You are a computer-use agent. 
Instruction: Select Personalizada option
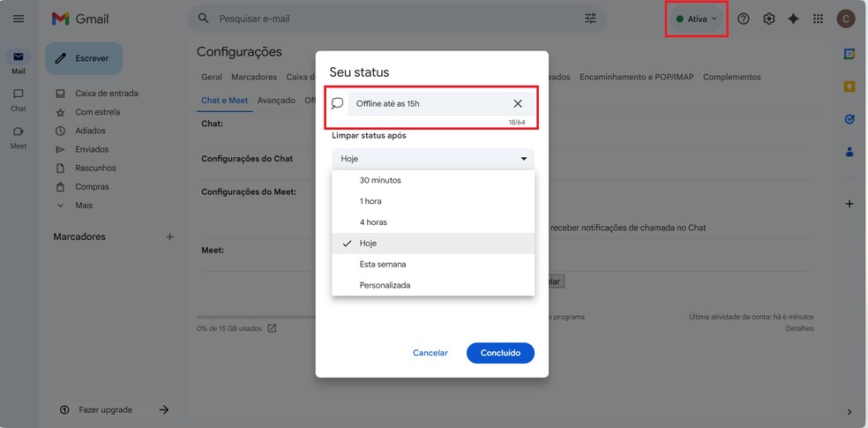[x=433, y=286]
